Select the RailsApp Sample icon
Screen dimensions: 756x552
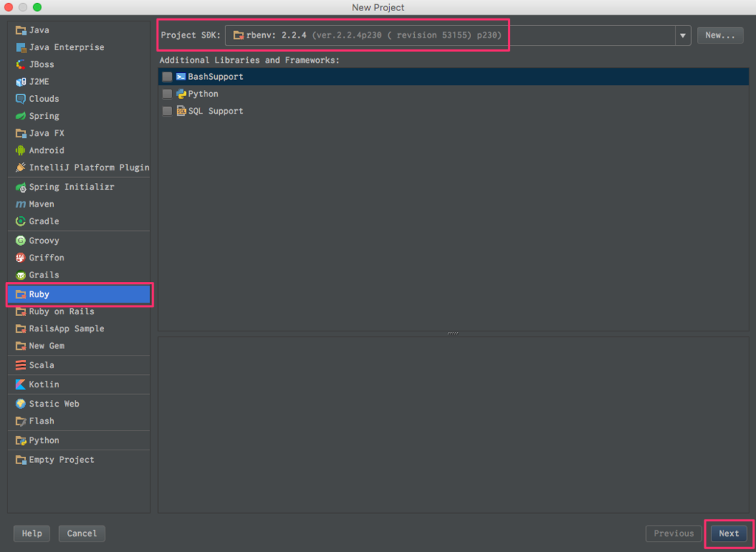click(21, 329)
